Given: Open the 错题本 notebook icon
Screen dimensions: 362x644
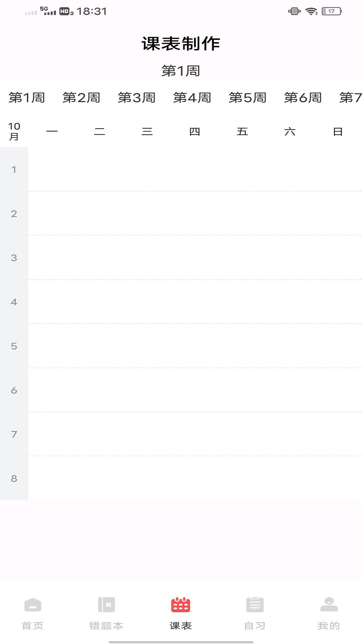Looking at the screenshot, I should point(107,605).
